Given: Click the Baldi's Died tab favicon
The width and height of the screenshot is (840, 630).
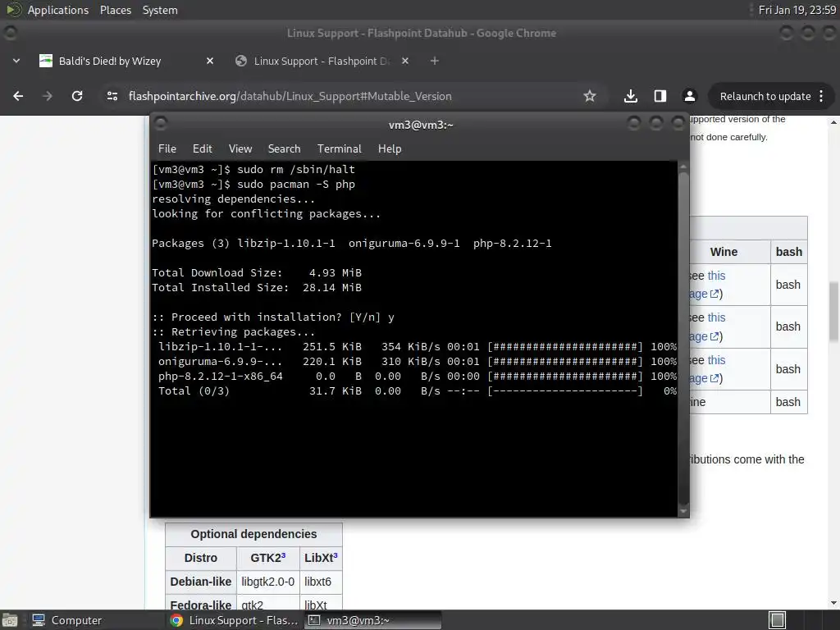Looking at the screenshot, I should [x=46, y=61].
